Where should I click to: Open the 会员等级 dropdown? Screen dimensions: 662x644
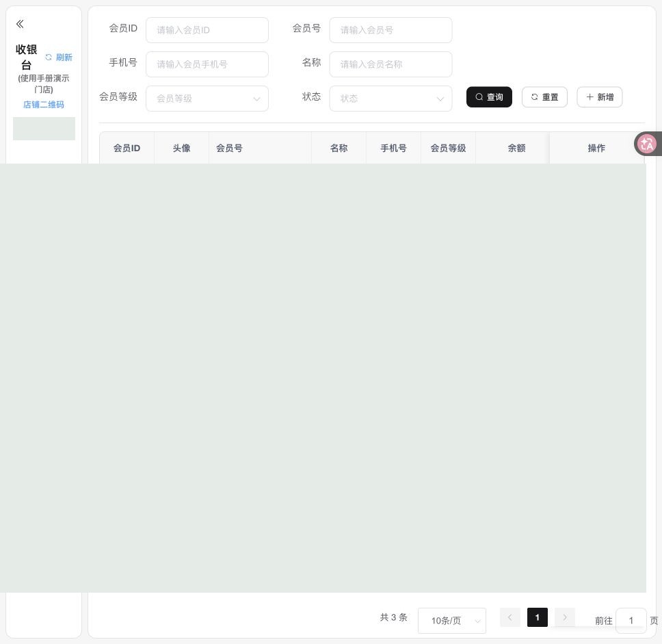tap(207, 99)
